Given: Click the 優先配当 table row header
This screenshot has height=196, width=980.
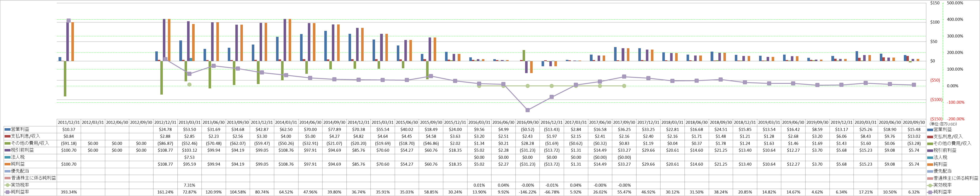Looking at the screenshot, I should tap(30, 171).
